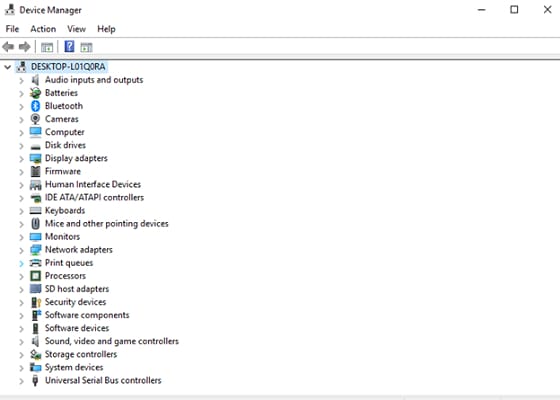Open the Action menu

pos(43,29)
